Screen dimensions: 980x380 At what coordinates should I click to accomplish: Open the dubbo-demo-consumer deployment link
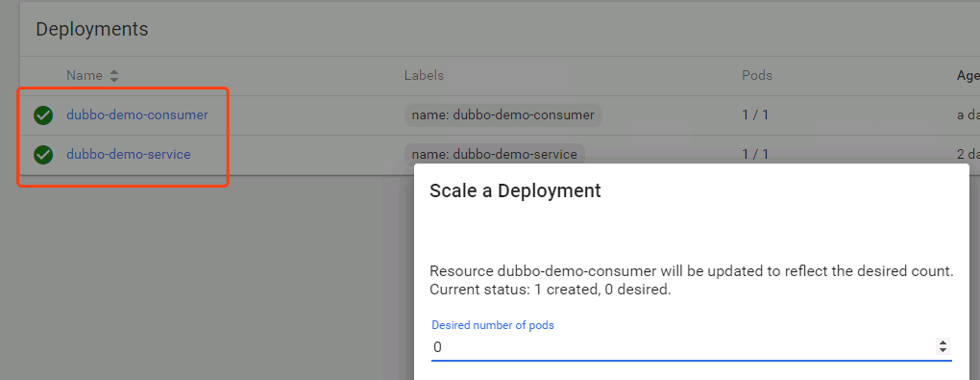pos(136,115)
